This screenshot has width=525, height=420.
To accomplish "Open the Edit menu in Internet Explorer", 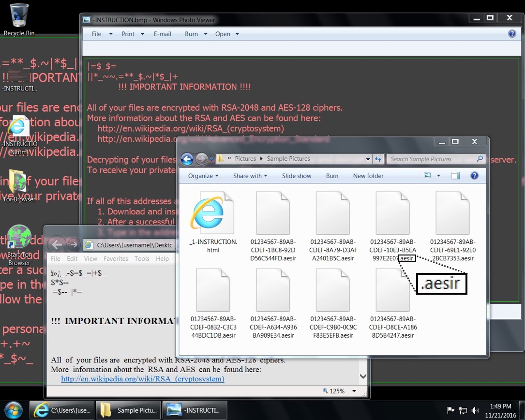I will point(72,258).
